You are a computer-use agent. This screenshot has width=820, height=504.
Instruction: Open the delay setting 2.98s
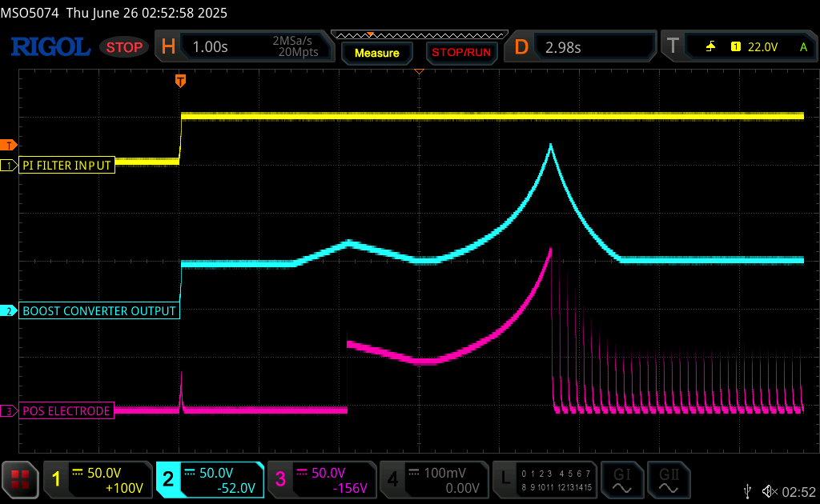[563, 47]
